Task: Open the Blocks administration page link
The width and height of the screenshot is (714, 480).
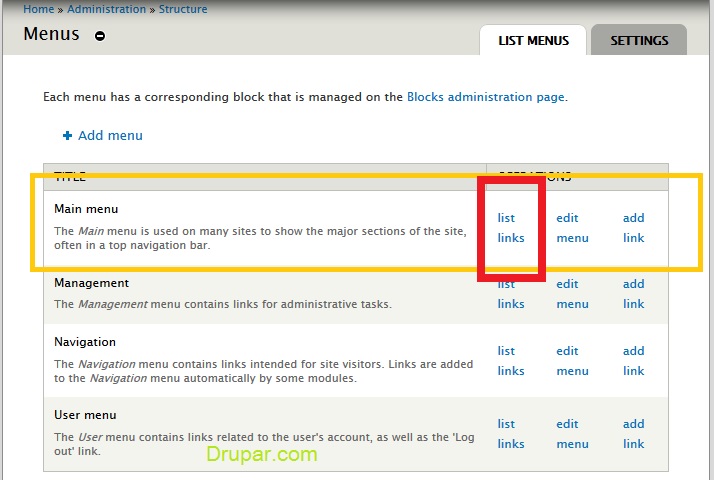Action: [x=485, y=97]
